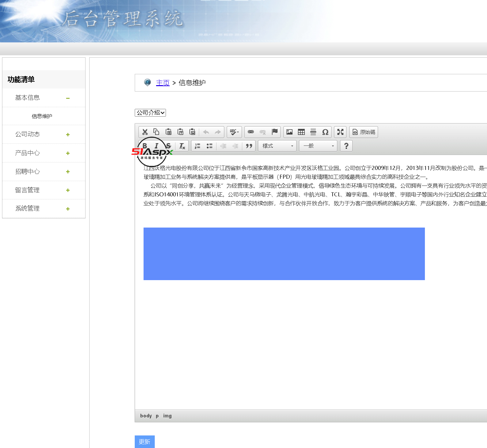Go to 主页 via the breadcrumb link
This screenshot has height=448, width=487.
pos(163,83)
